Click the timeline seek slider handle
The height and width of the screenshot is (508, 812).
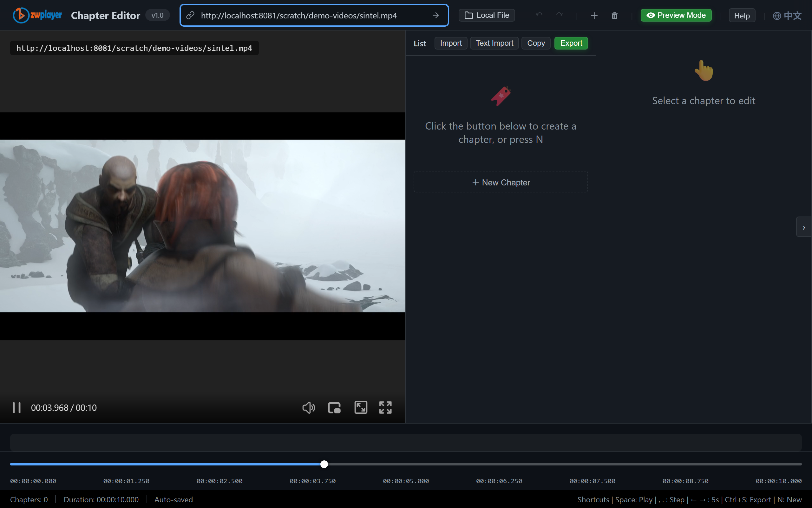pos(324,464)
